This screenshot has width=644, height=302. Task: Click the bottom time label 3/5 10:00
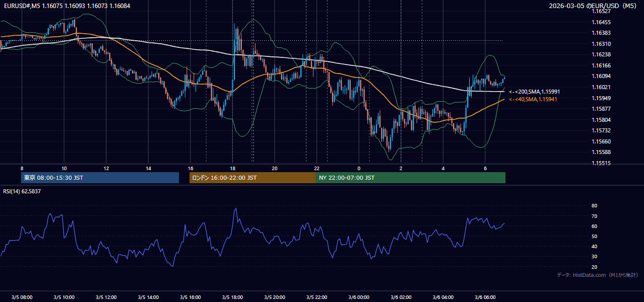[x=64, y=297]
